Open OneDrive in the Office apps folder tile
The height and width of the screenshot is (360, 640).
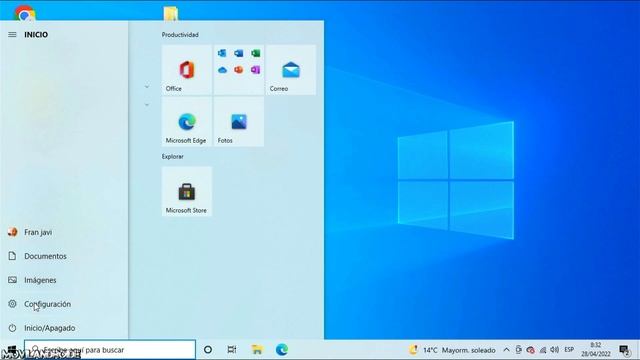click(222, 70)
